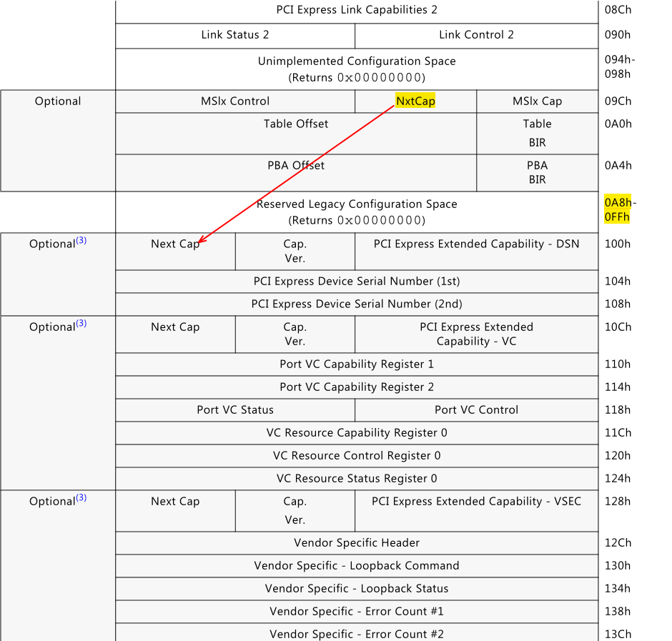Click PCI Express Device Serial Number (1st)
This screenshot has width=672, height=641.
(x=357, y=282)
